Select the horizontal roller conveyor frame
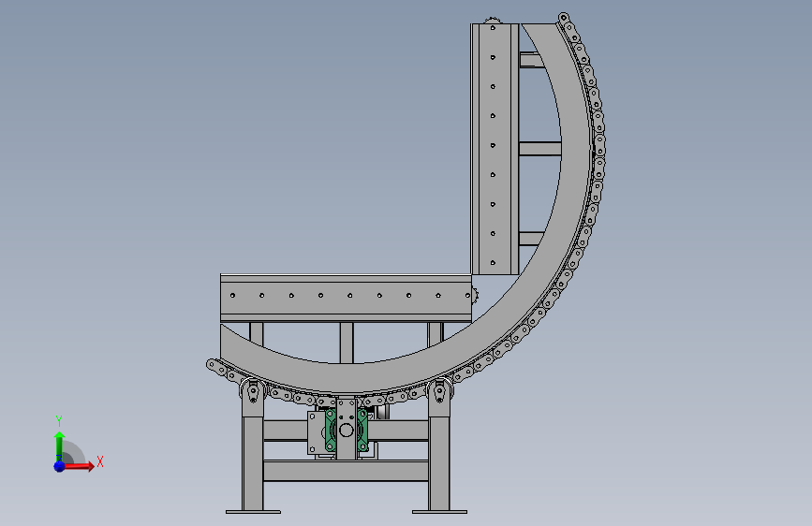812x526 pixels. point(346,299)
